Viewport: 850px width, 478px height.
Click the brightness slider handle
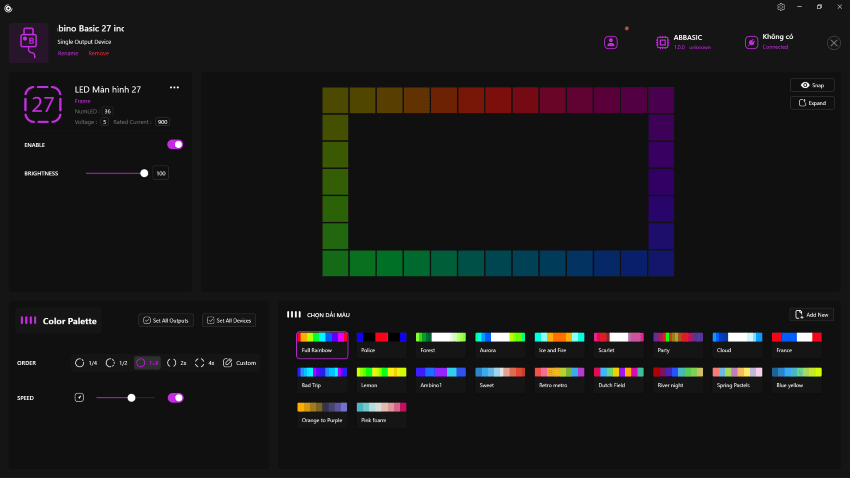(144, 173)
